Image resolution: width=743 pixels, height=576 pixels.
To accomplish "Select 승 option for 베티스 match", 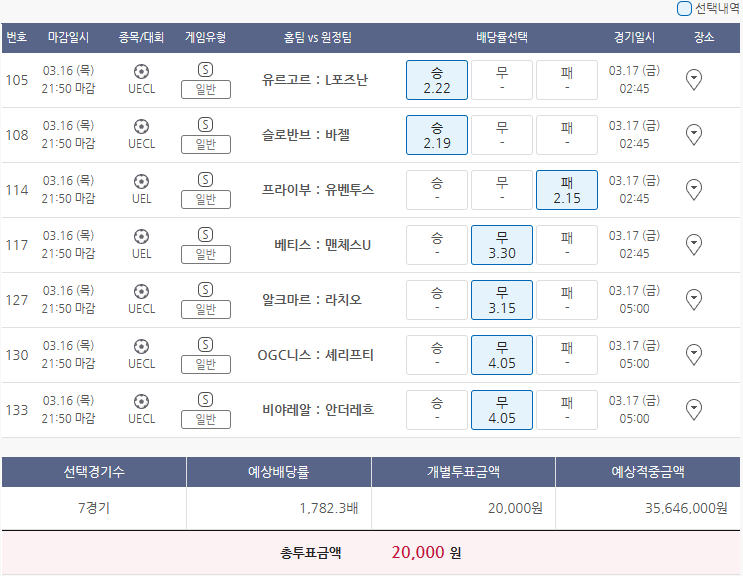I will click(437, 245).
